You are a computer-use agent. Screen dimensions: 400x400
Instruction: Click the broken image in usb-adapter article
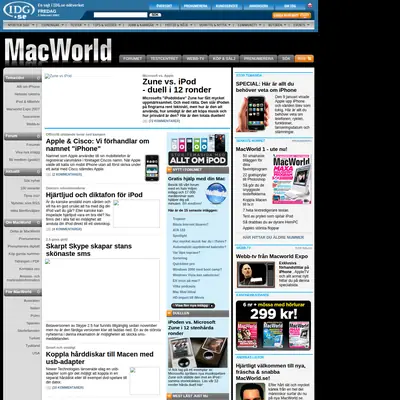click(145, 381)
